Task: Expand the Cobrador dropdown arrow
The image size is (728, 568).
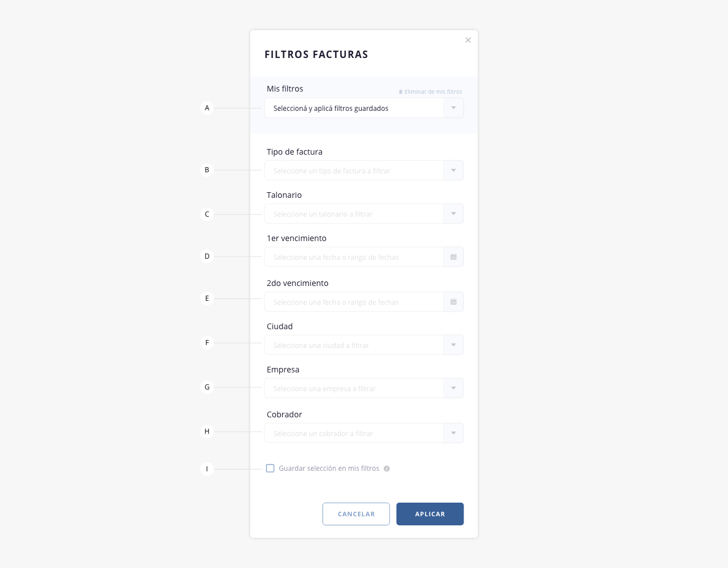Action: [453, 433]
